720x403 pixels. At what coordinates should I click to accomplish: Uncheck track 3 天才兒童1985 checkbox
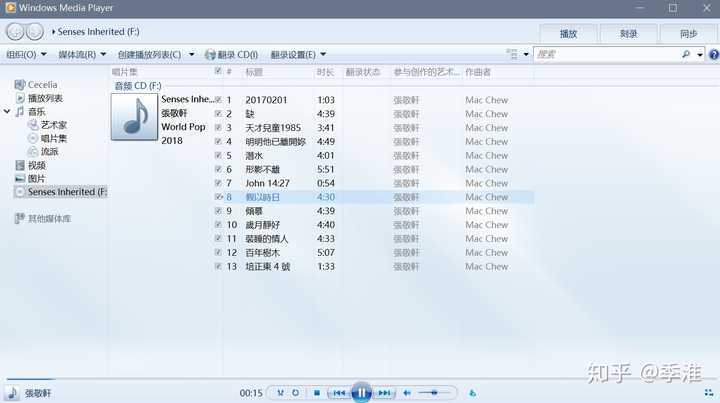(218, 128)
